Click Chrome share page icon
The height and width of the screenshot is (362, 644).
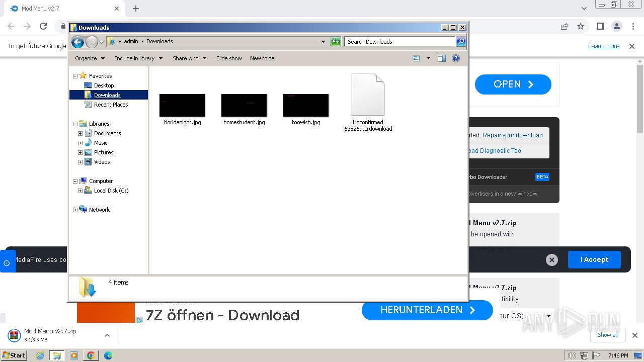coord(565,26)
